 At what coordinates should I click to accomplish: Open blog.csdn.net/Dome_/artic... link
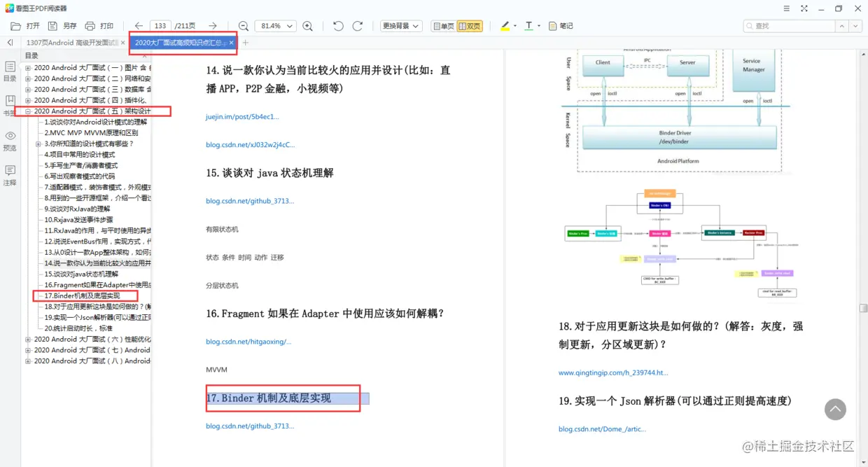click(602, 429)
